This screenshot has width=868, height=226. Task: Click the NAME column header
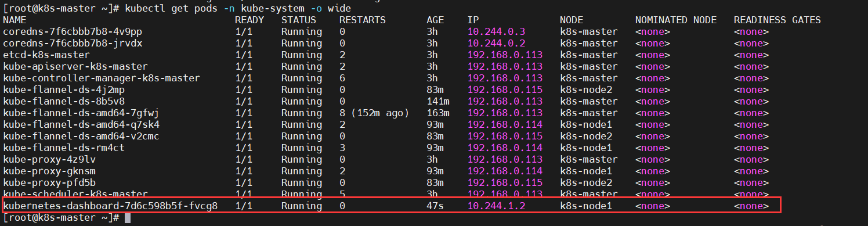(x=15, y=20)
